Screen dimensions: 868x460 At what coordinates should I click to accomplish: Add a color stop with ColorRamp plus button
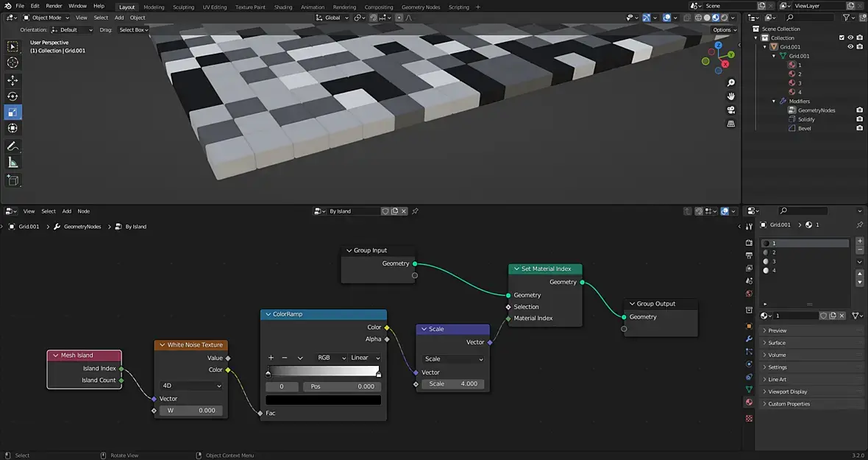coord(271,358)
